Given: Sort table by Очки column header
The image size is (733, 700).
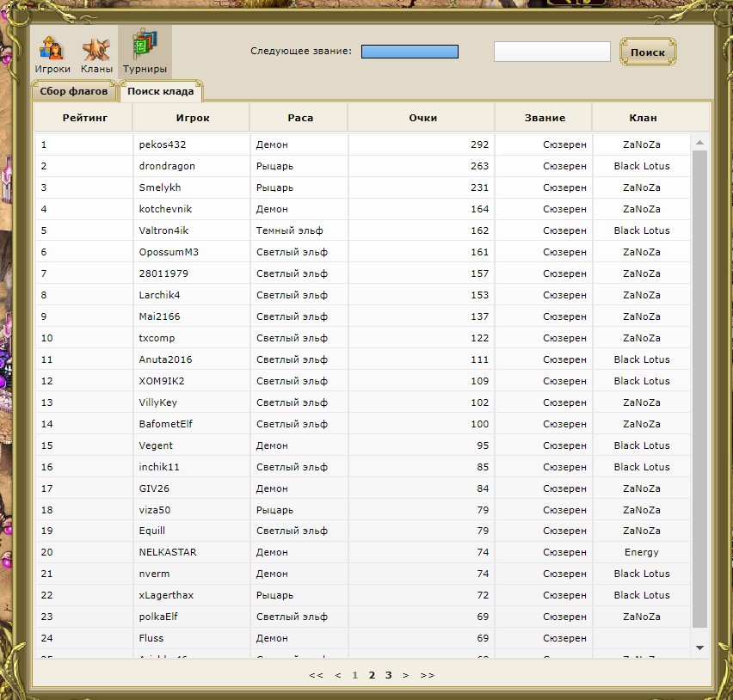Looking at the screenshot, I should 422,118.
